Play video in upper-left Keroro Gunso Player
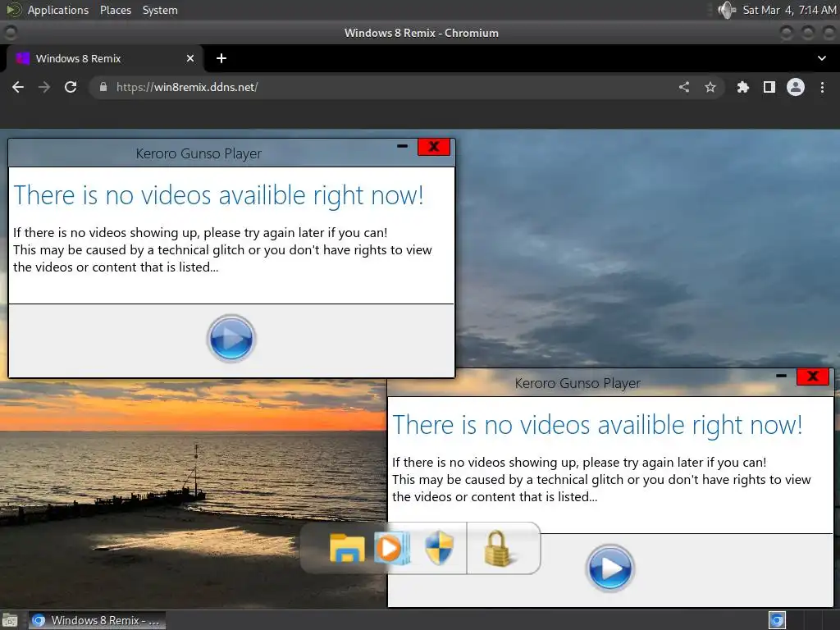The width and height of the screenshot is (840, 630). pyautogui.click(x=231, y=339)
